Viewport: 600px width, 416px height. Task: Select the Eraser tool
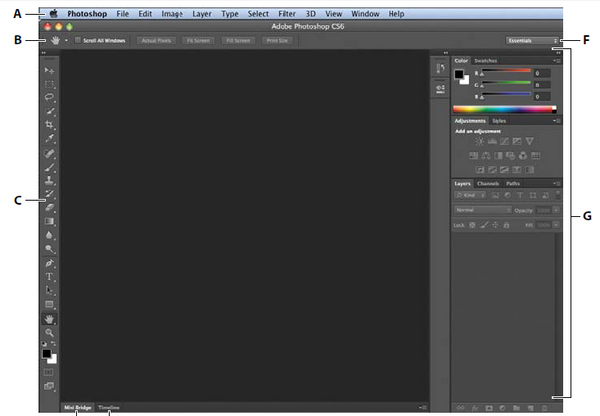pos(49,208)
